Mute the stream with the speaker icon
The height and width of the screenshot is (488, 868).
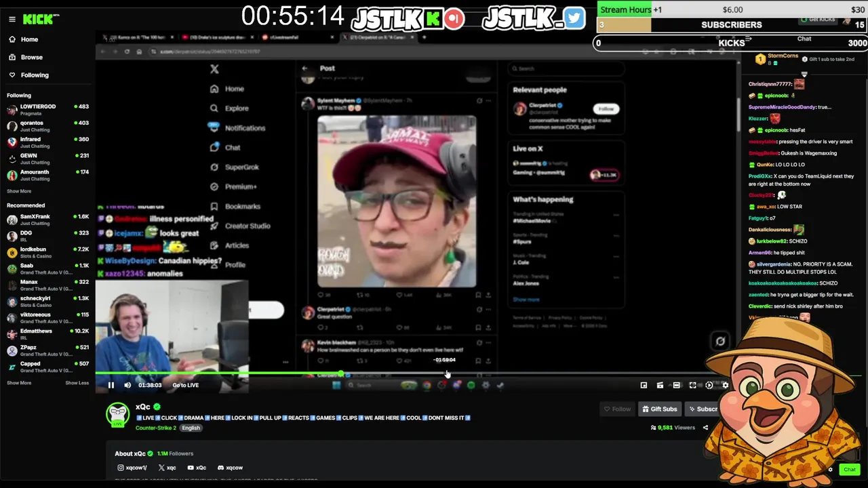pyautogui.click(x=127, y=385)
